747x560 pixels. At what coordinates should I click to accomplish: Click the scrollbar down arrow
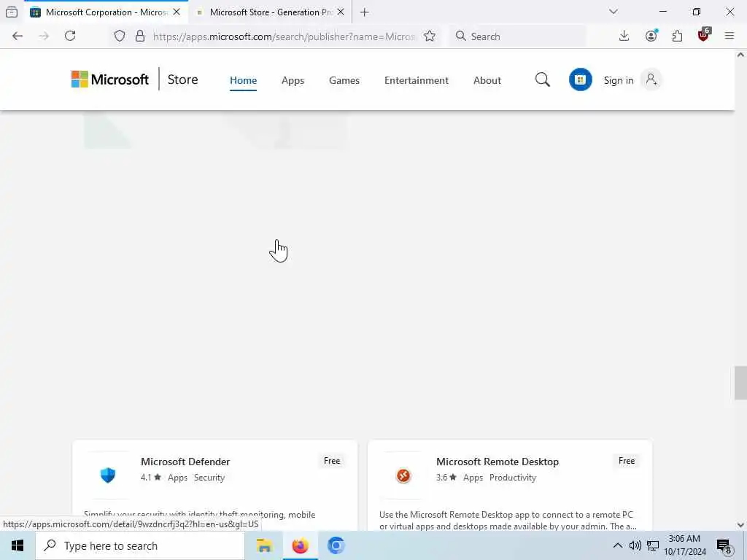point(740,525)
